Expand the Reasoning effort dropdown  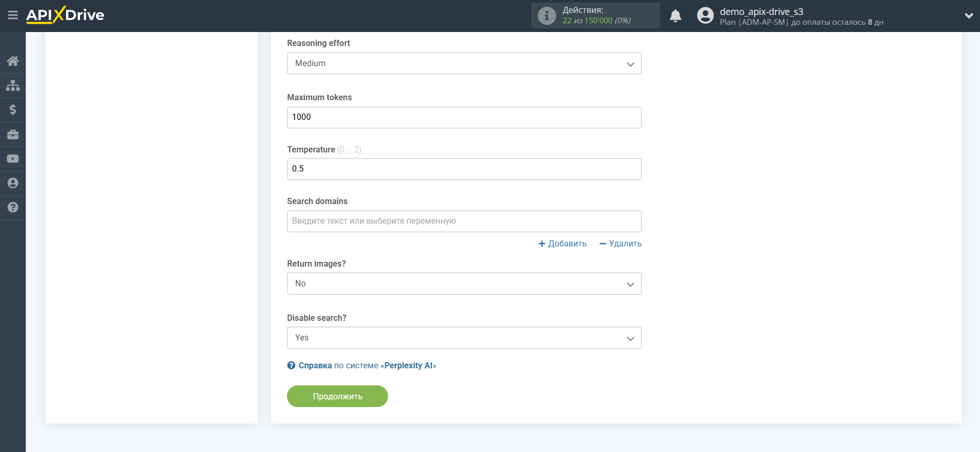click(464, 64)
